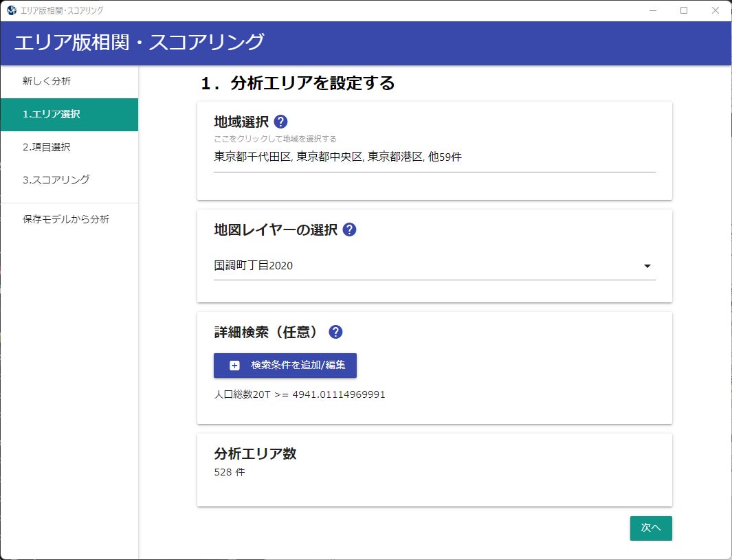Click app logo icon in title bar
This screenshot has width=732, height=560.
click(x=10, y=10)
